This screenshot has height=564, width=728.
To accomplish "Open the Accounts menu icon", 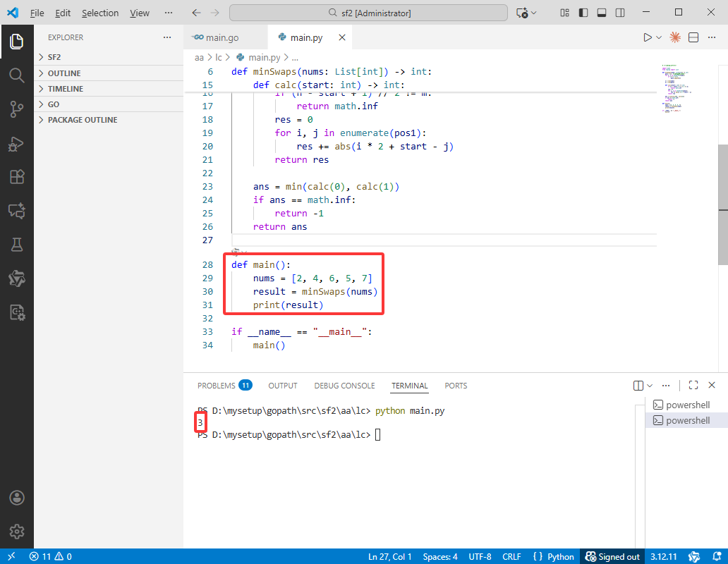I will coord(17,498).
